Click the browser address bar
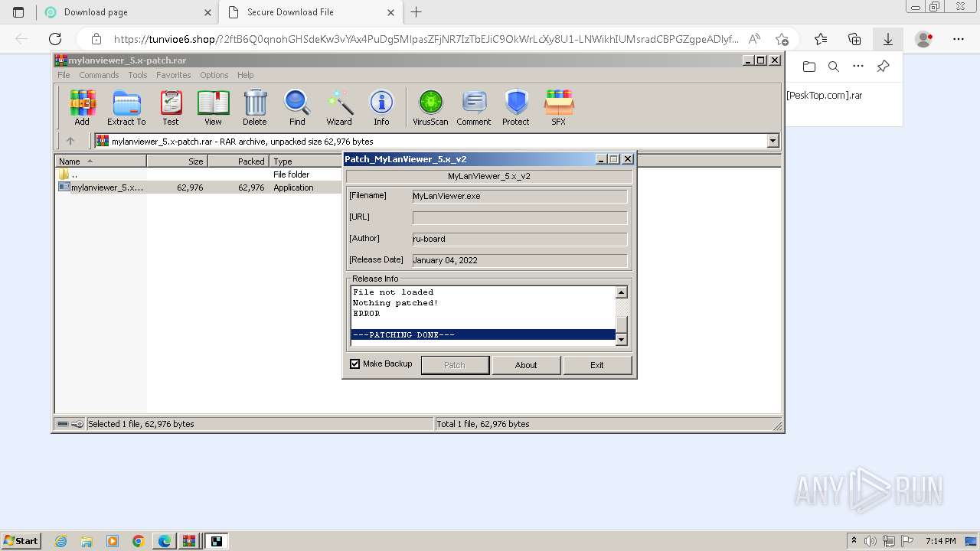Image resolution: width=980 pixels, height=551 pixels. pos(425,39)
